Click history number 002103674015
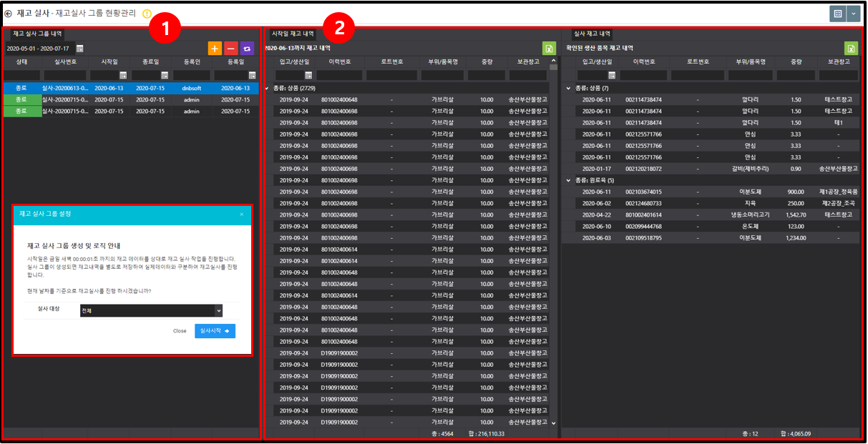Screen dimensions: 868x444 643,192
